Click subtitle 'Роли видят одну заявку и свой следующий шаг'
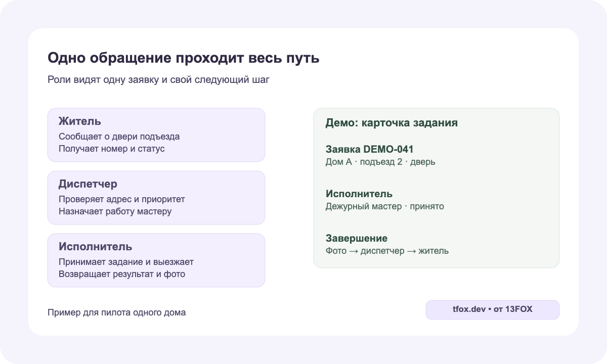This screenshot has height=364, width=607. tap(159, 80)
